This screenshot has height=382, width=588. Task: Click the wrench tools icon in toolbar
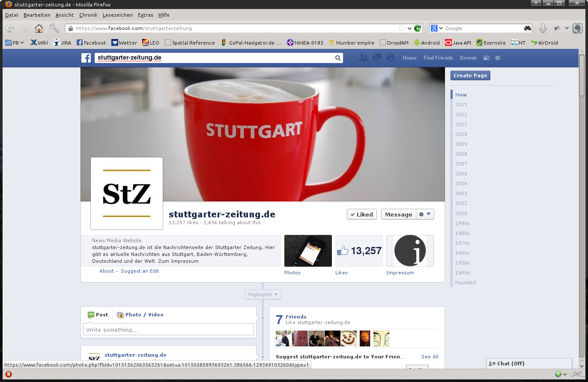pos(54,28)
